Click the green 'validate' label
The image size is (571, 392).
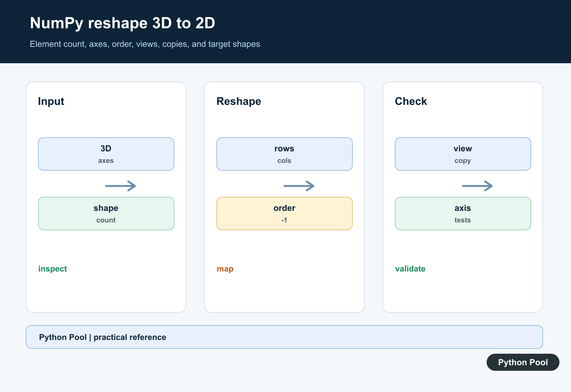coord(410,269)
